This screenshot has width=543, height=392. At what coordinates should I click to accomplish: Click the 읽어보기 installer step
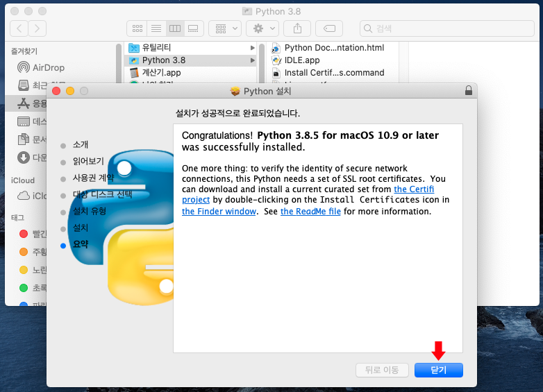pos(88,161)
